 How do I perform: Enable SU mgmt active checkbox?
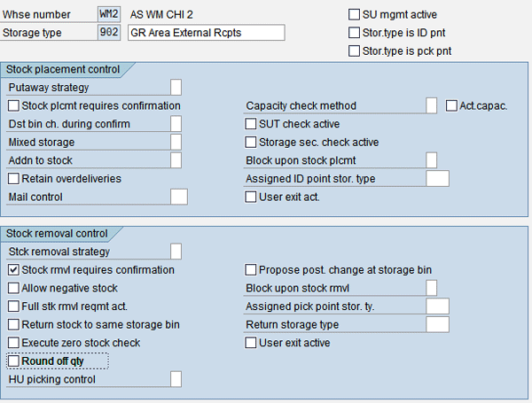(354, 14)
